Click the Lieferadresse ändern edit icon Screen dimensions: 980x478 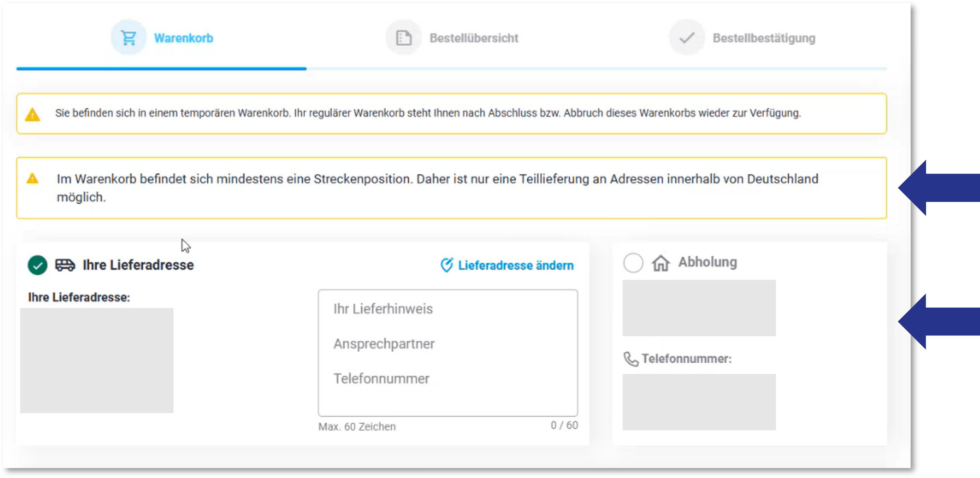[x=447, y=265]
